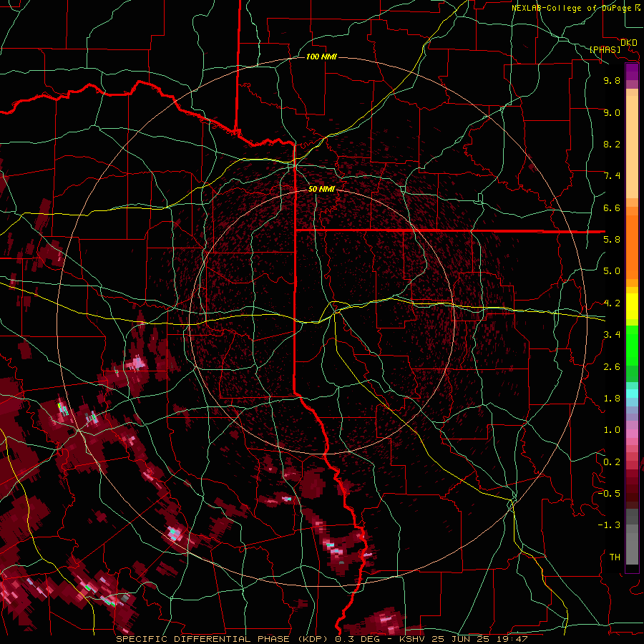Pick the cyan segment of the color bar
644x644 pixels.
[632, 394]
